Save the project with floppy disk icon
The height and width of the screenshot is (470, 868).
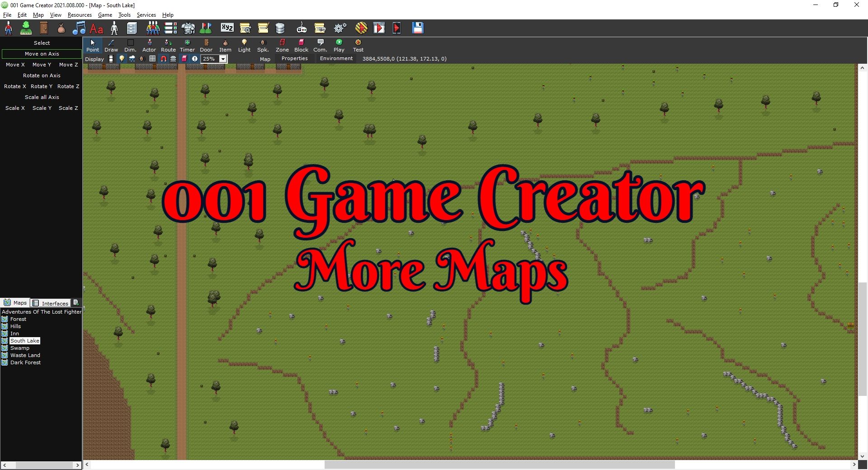[418, 28]
